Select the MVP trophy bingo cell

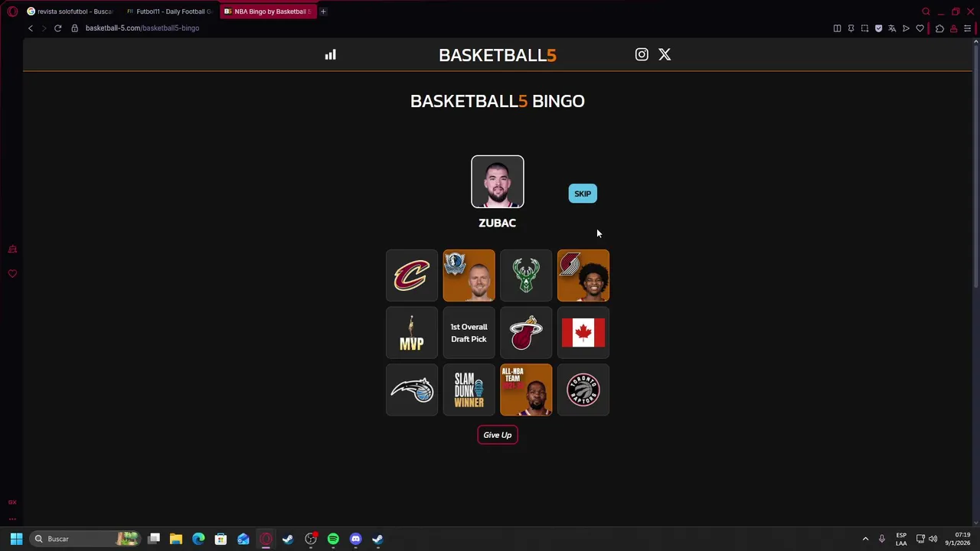[412, 333]
